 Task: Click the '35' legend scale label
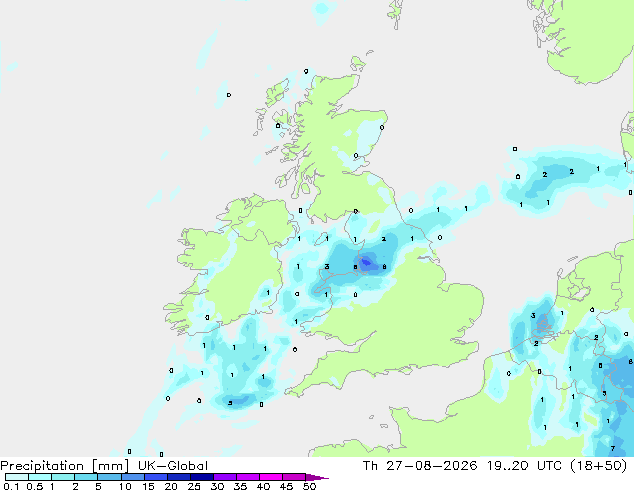pos(240,486)
